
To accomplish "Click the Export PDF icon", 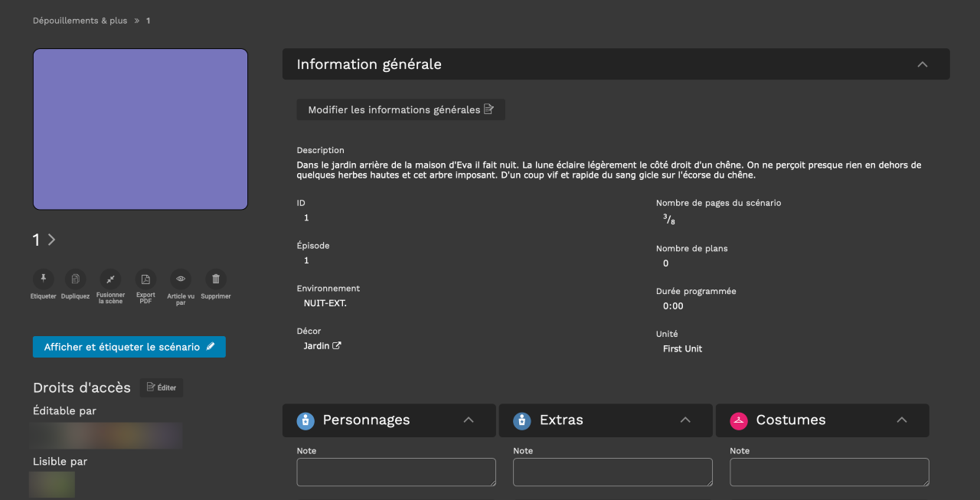I will pos(145,279).
